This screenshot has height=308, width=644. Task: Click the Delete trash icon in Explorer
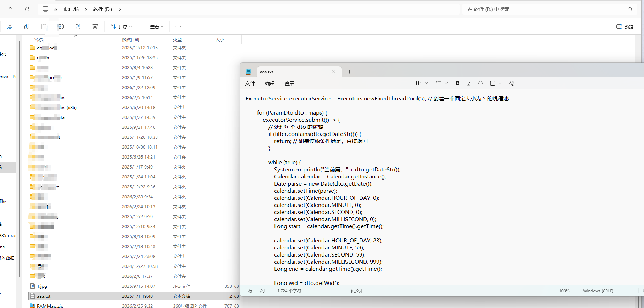pyautogui.click(x=95, y=27)
